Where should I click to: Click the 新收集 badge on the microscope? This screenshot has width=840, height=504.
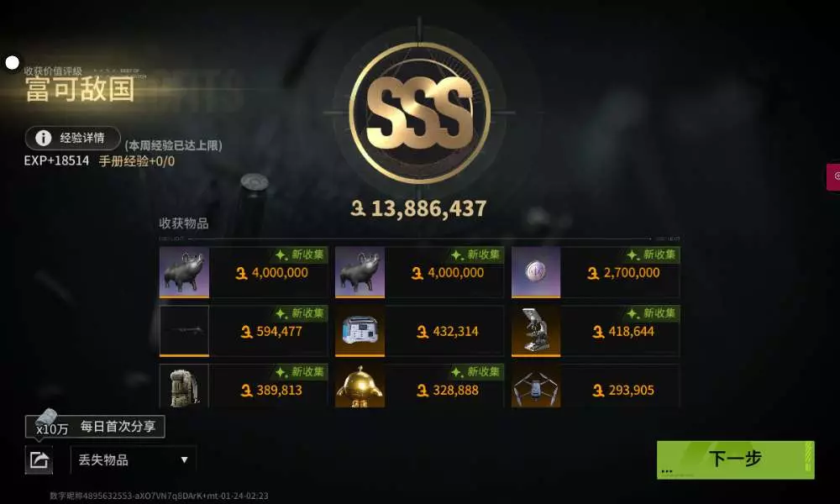[652, 312]
